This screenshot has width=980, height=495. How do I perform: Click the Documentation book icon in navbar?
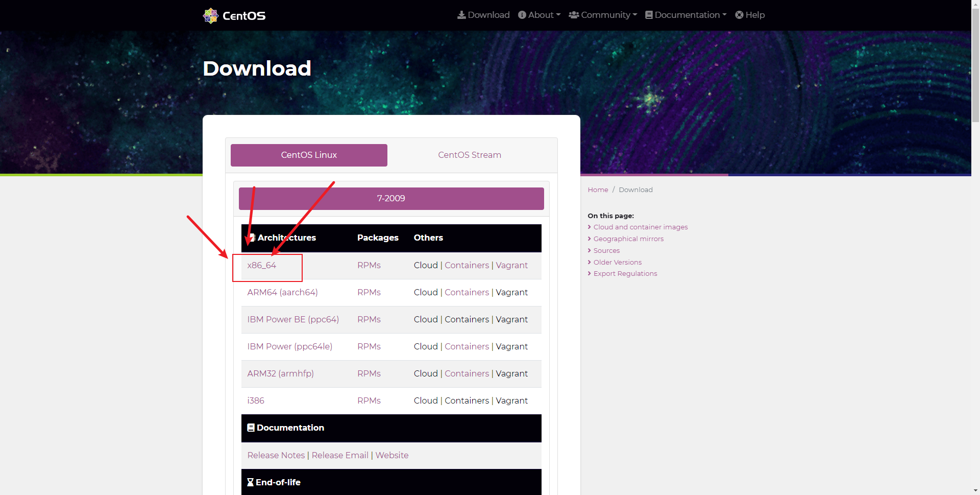[649, 15]
